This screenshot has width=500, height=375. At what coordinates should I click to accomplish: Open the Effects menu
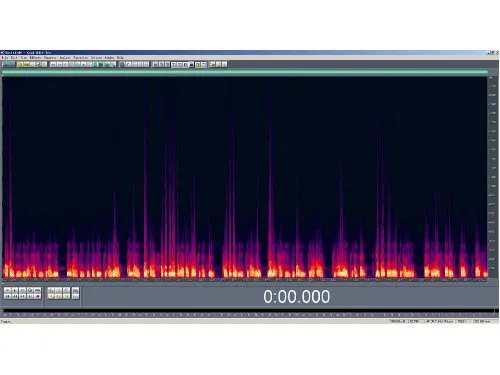tap(35, 58)
